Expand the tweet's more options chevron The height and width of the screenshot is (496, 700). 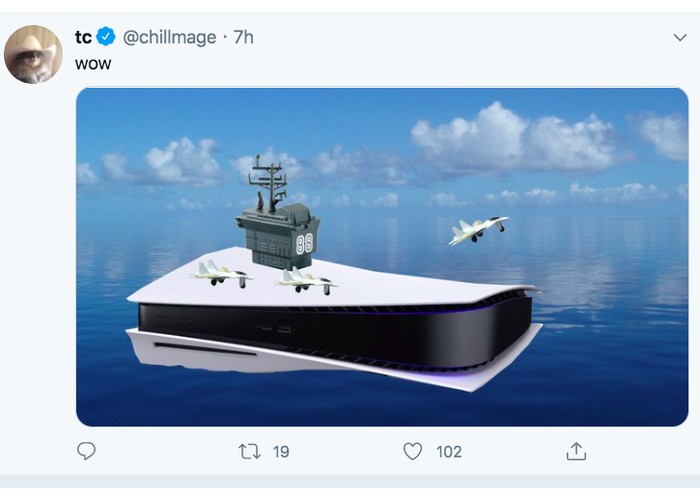click(x=680, y=37)
